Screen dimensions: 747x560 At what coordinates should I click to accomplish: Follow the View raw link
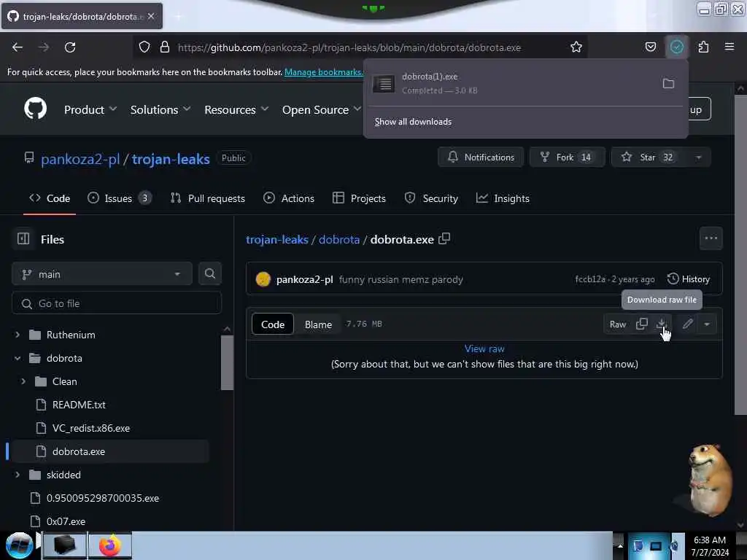(484, 349)
